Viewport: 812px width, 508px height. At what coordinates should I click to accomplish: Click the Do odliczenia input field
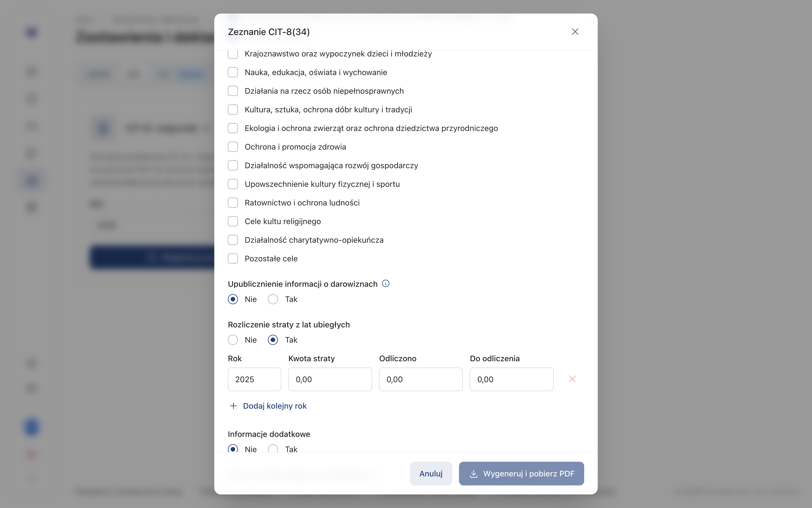512,379
